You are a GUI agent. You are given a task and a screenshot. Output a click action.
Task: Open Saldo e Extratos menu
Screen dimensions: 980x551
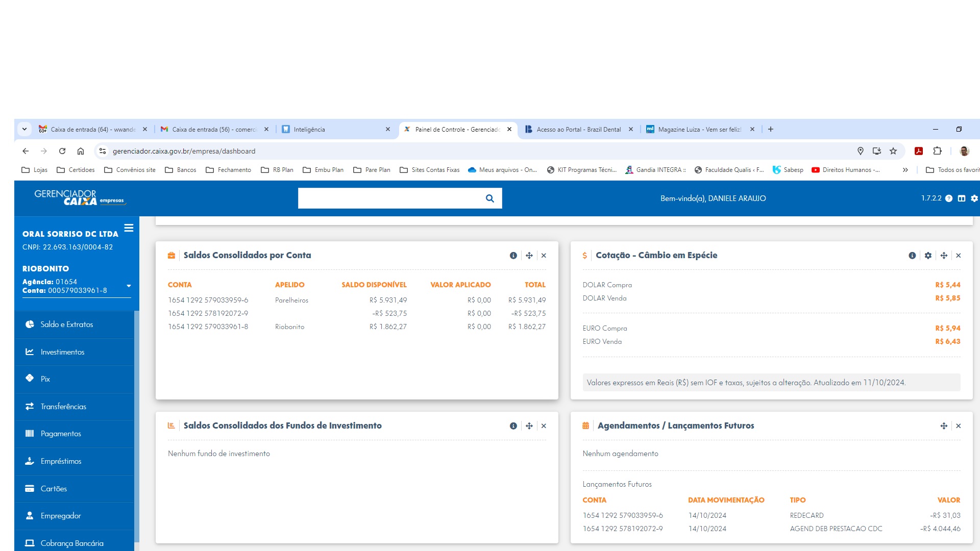66,324
